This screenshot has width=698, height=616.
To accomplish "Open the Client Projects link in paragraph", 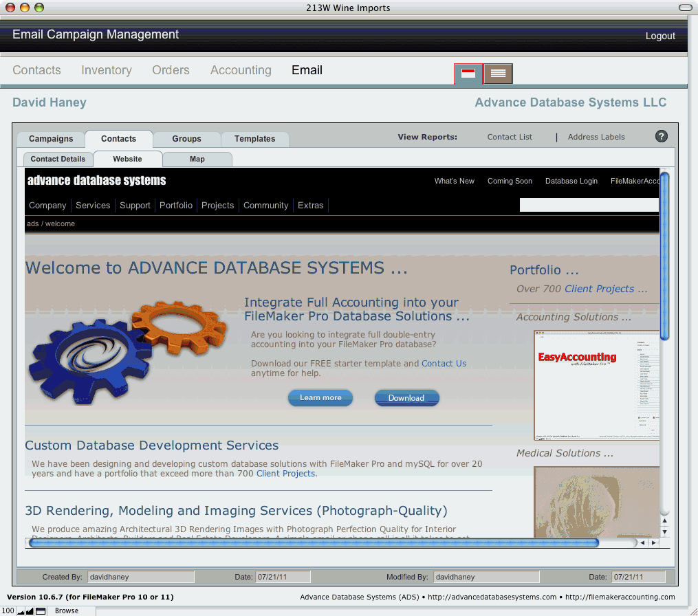I will [285, 474].
